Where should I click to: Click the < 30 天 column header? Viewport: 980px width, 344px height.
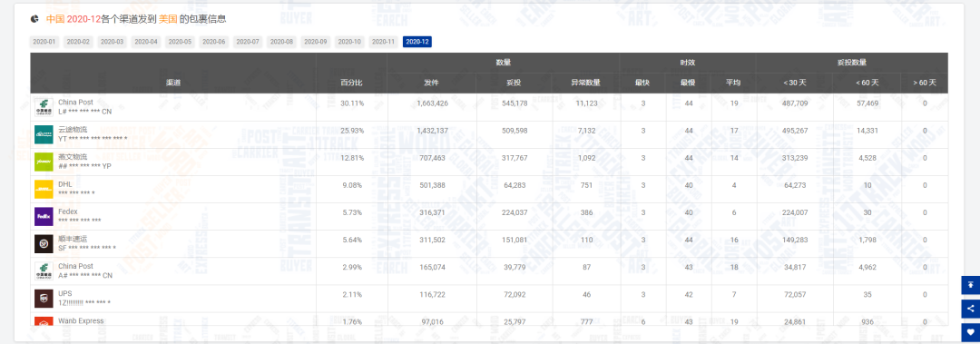(794, 83)
